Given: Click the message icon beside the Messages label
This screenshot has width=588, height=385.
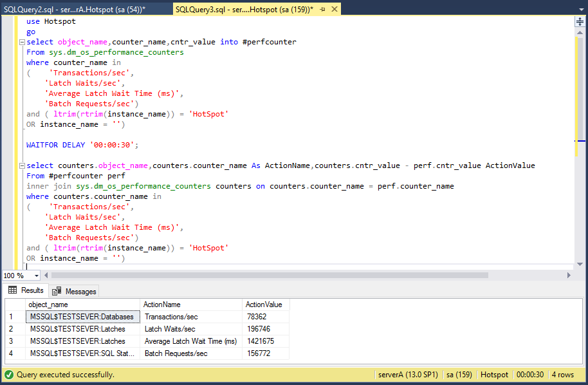Looking at the screenshot, I should pyautogui.click(x=57, y=291).
